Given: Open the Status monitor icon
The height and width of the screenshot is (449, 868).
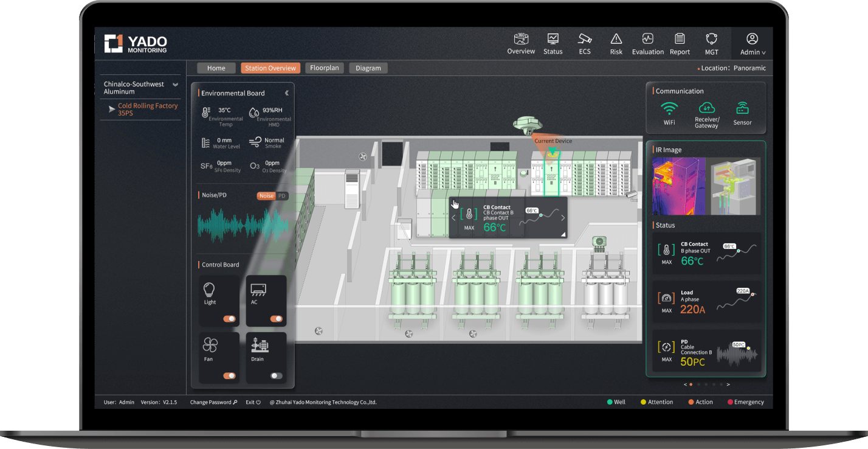Looking at the screenshot, I should tap(553, 39).
